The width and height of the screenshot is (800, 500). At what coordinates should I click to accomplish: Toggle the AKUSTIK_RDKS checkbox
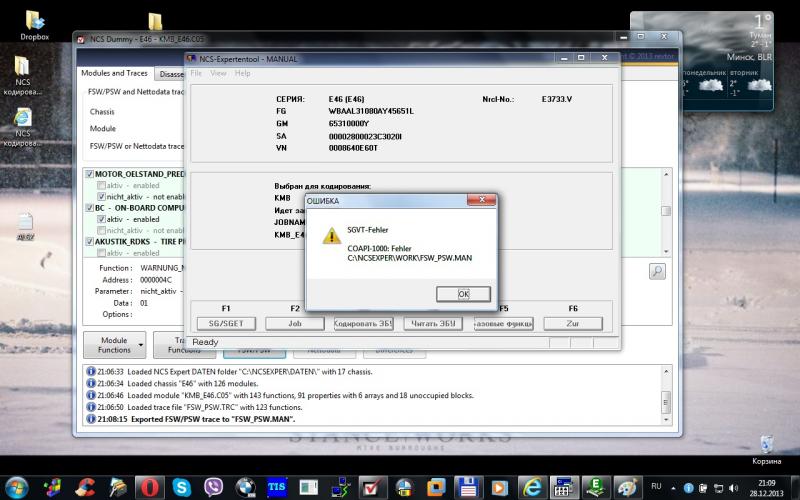click(90, 241)
